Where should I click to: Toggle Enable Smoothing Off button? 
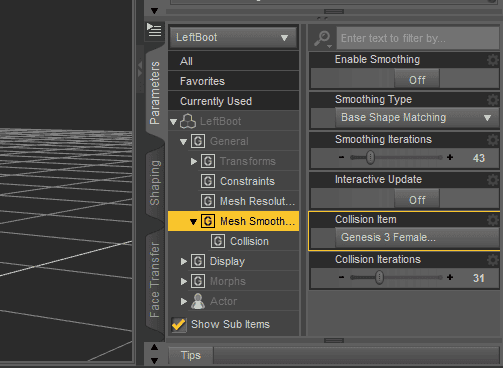[417, 80]
